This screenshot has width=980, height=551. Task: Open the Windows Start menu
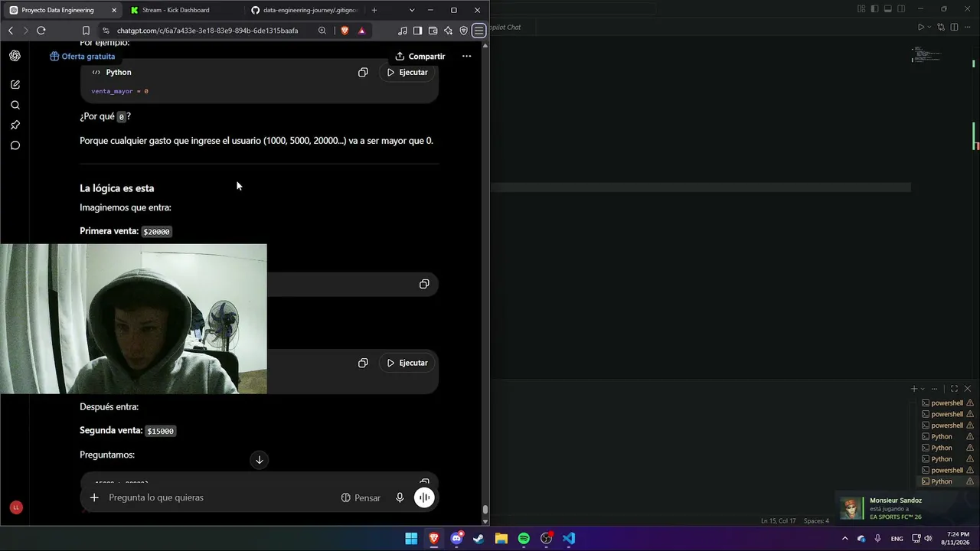tap(411, 538)
